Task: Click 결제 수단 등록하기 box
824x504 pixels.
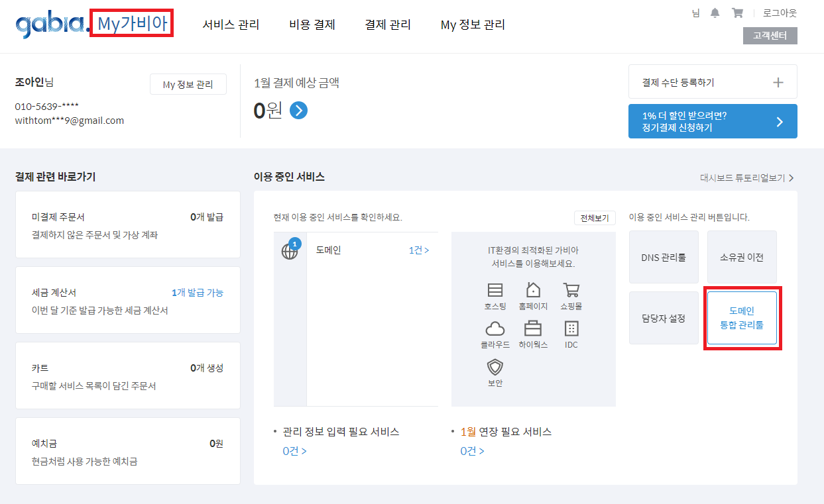Action: pos(713,82)
